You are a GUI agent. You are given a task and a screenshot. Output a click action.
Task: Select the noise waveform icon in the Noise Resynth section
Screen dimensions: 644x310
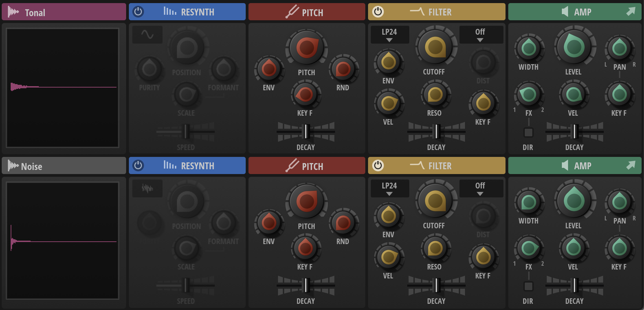pyautogui.click(x=147, y=188)
